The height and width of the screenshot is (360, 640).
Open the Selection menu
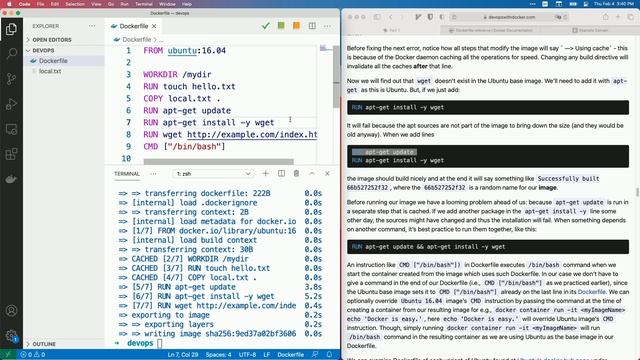tap(75, 4)
